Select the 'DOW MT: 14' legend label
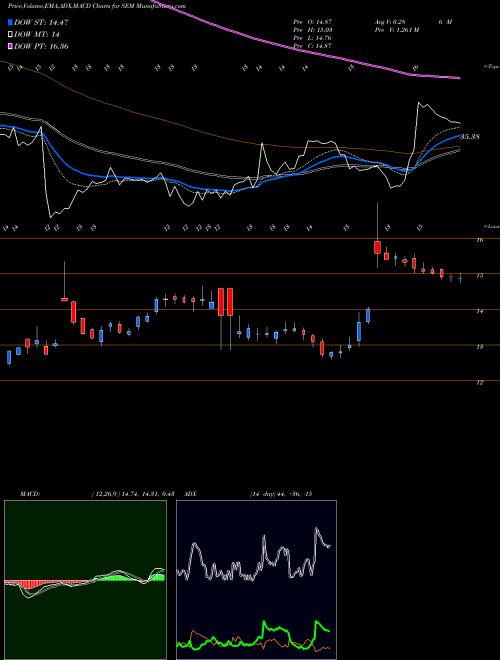Image resolution: width=500 pixels, height=660 pixels. pos(35,35)
